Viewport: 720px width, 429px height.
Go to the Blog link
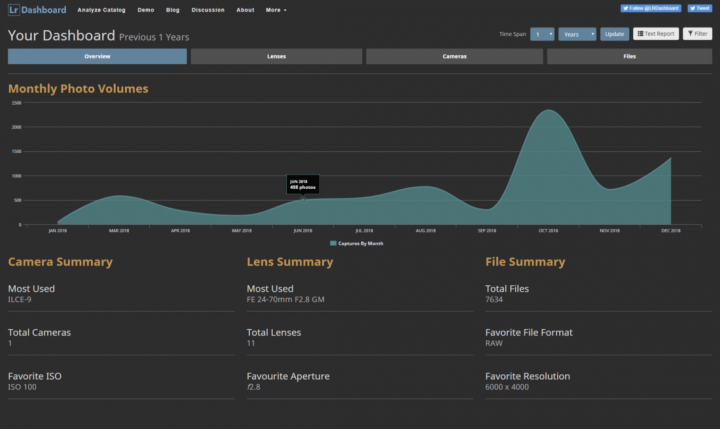click(x=173, y=10)
